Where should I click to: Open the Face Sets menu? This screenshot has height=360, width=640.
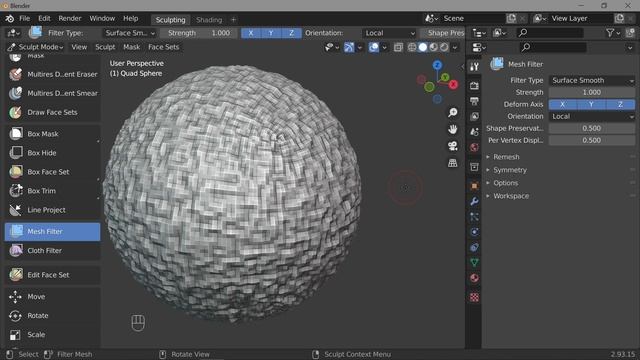tap(164, 47)
